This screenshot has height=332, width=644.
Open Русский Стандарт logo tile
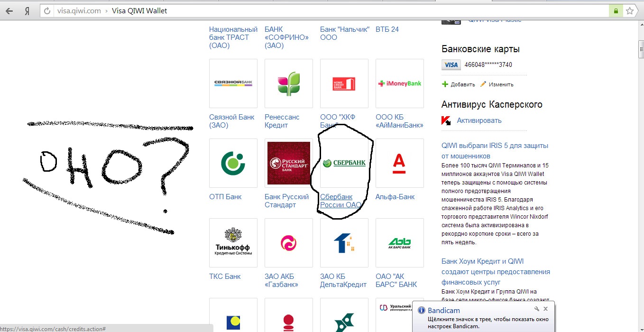click(289, 163)
